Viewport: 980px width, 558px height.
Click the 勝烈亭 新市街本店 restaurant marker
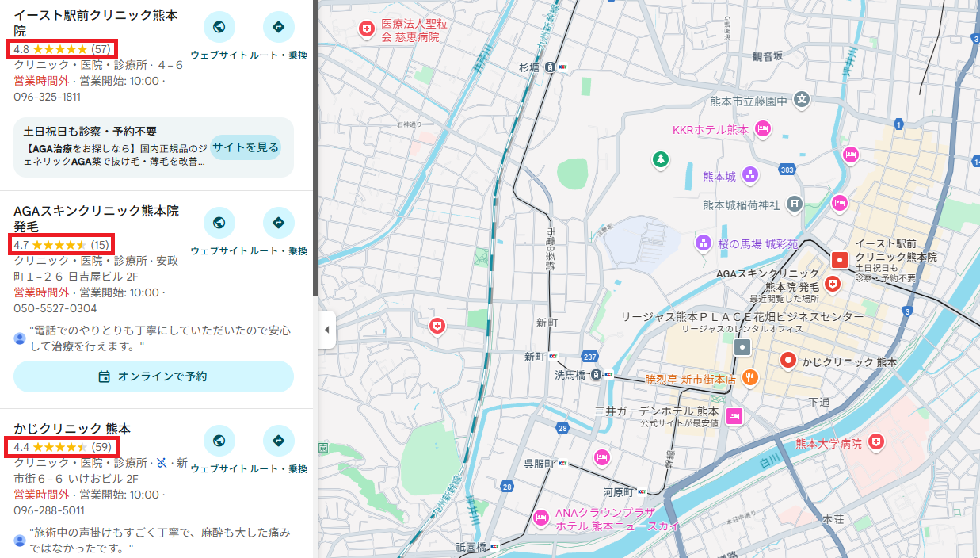tap(749, 378)
